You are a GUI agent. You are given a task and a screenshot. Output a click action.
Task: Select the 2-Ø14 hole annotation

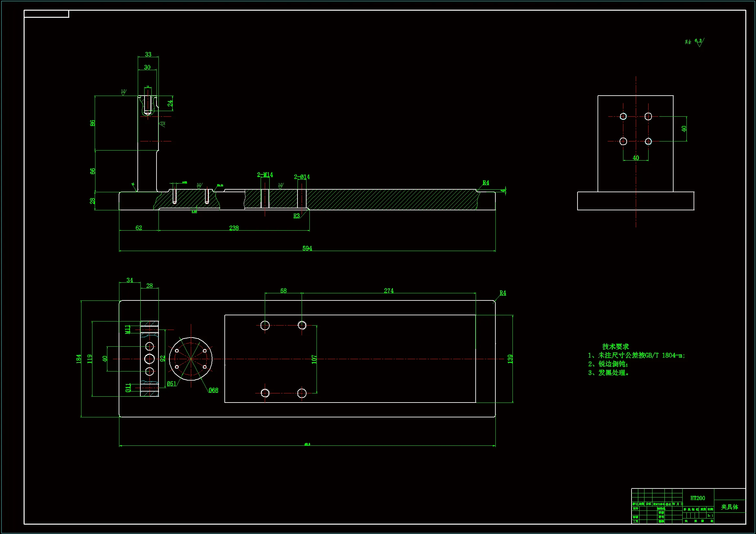click(x=302, y=177)
